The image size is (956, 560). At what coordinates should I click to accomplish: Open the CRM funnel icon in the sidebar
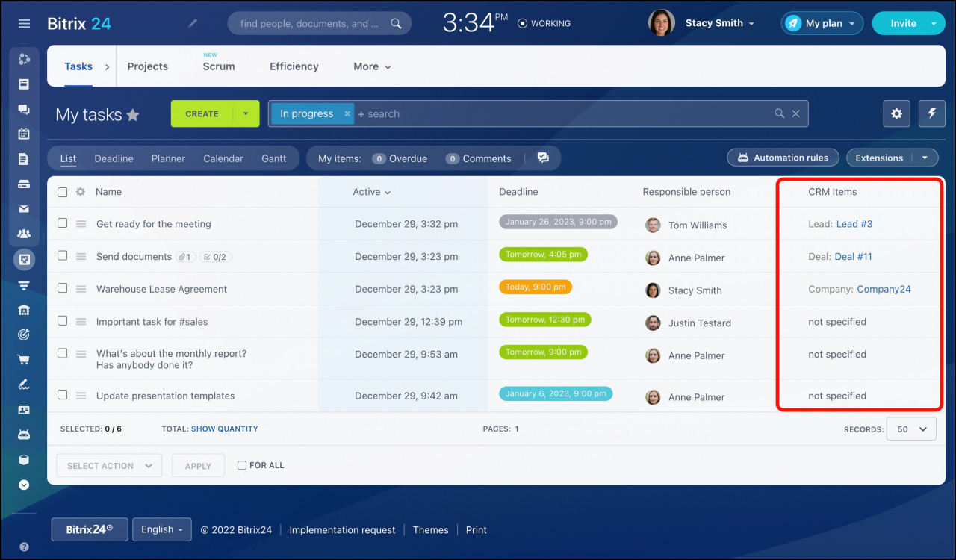tap(24, 285)
